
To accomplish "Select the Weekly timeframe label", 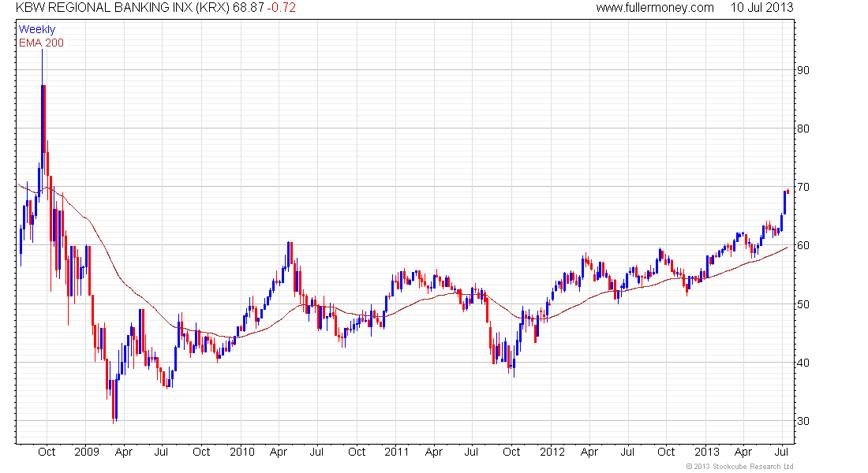I will pos(37,29).
